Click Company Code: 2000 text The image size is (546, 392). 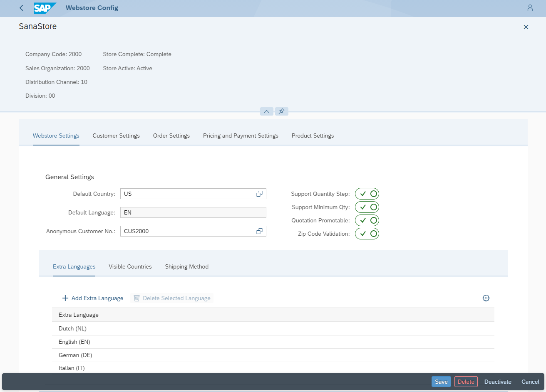[x=53, y=54]
